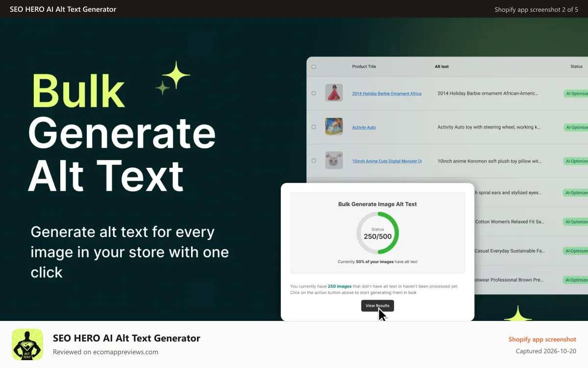Check the box for the Holiday Barbie row
Image resolution: width=588 pixels, height=368 pixels.
[x=314, y=93]
